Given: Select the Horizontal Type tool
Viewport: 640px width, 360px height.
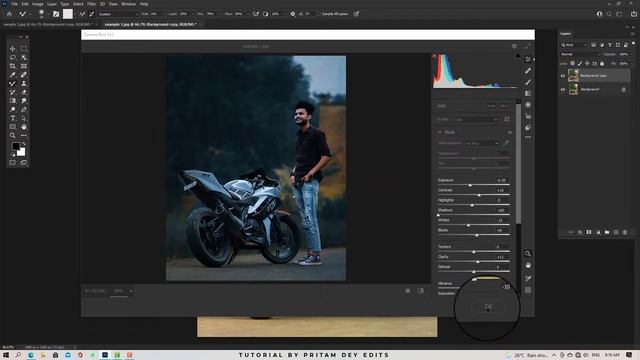Looking at the screenshot, I should 13,118.
